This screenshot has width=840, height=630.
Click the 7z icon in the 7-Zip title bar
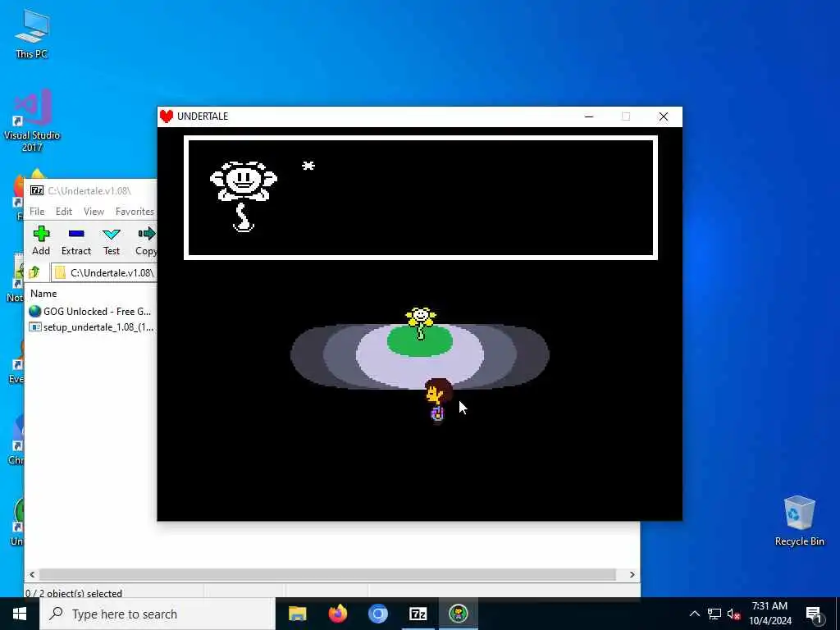(x=36, y=190)
